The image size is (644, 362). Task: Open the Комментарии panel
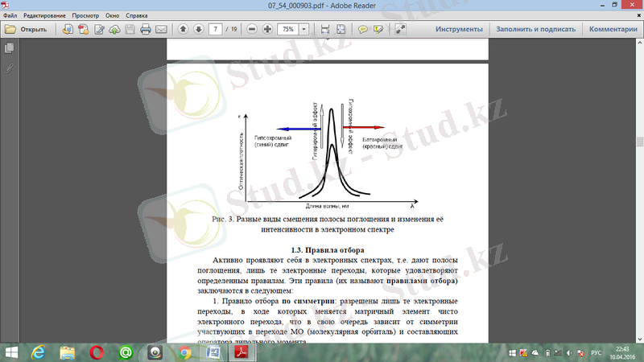point(613,30)
